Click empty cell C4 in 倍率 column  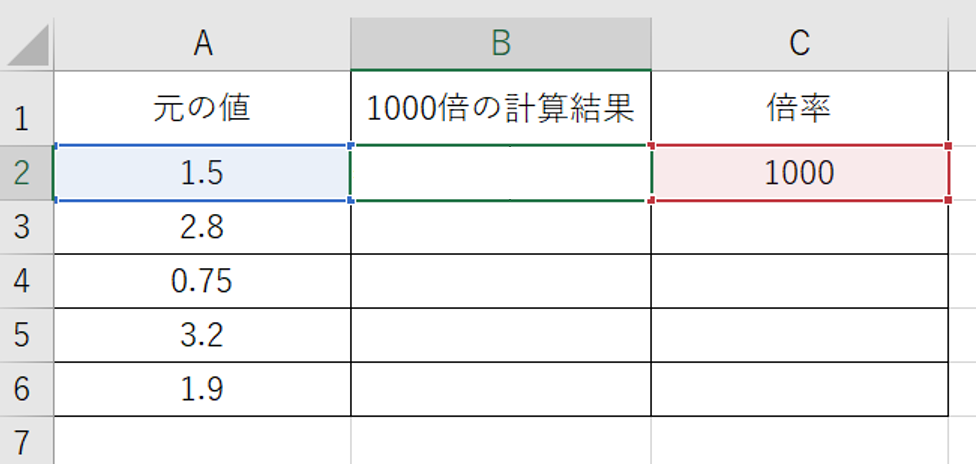coord(800,281)
